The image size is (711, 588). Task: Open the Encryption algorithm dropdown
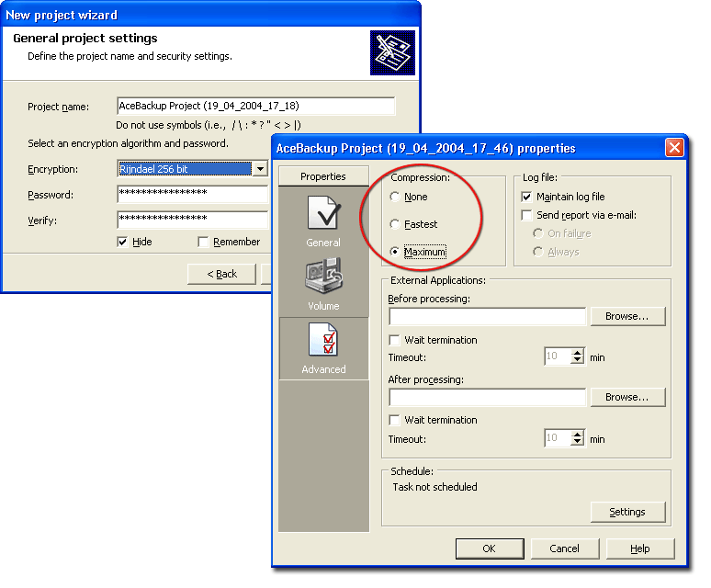point(260,169)
